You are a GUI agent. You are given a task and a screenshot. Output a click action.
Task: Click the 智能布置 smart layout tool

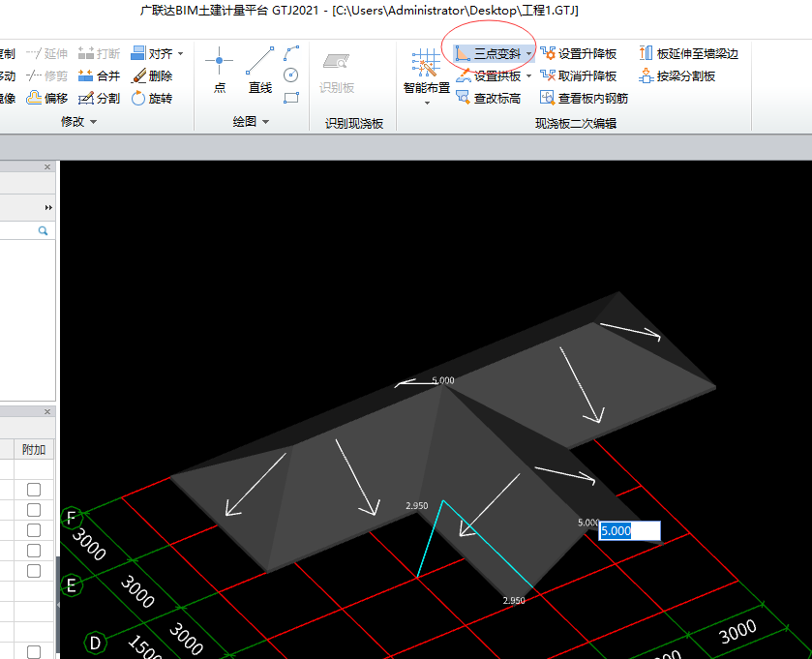coord(427,72)
